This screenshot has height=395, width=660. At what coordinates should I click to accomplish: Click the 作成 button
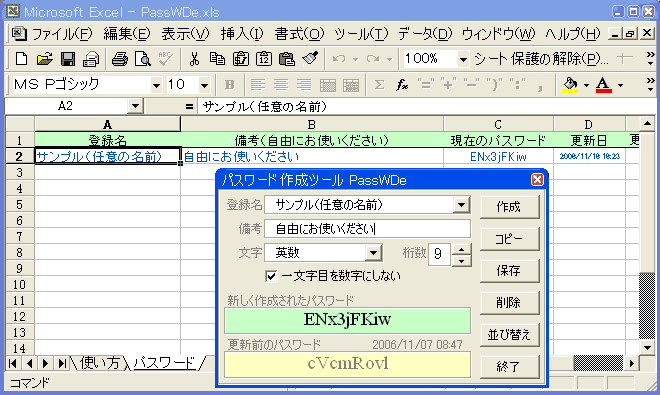509,207
